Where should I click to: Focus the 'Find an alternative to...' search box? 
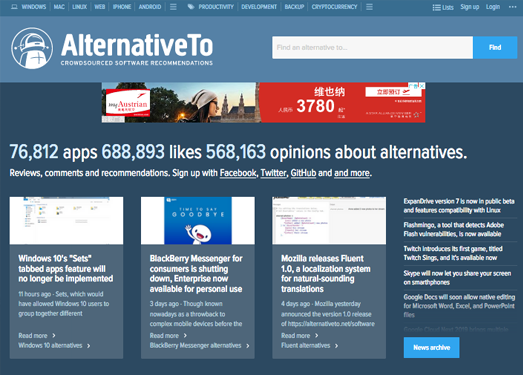pyautogui.click(x=372, y=47)
